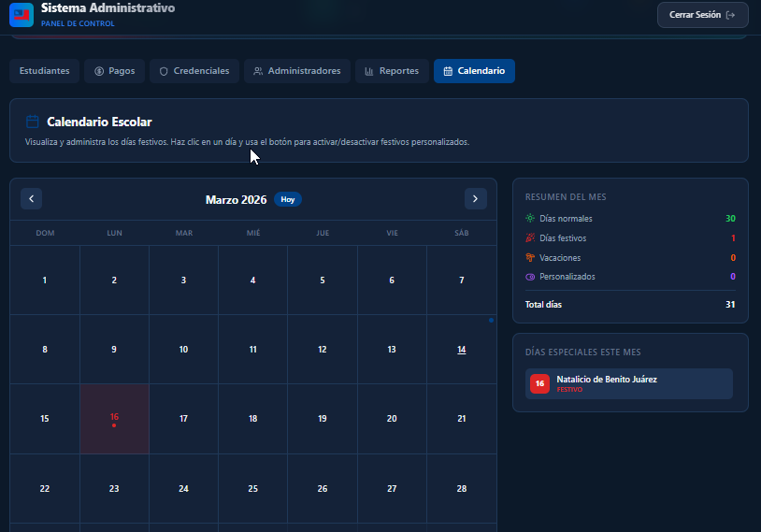
Task: Log out with Cerrar Sesión button
Action: pos(702,15)
